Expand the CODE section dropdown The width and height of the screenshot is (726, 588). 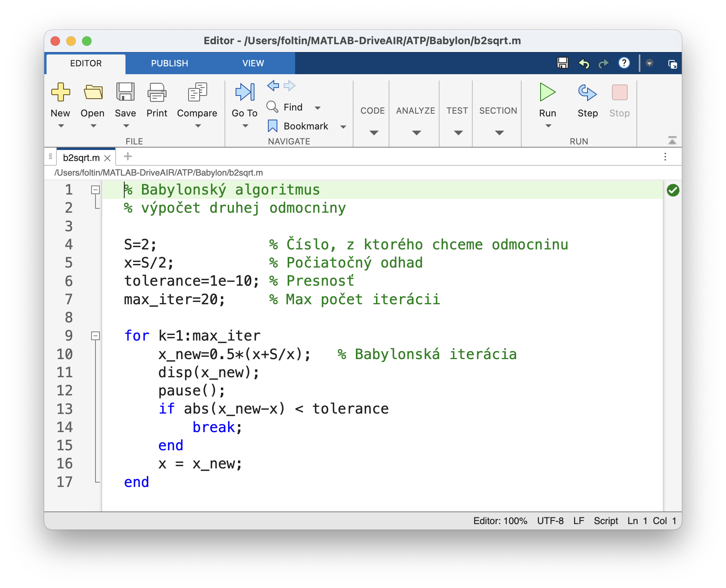click(x=374, y=133)
